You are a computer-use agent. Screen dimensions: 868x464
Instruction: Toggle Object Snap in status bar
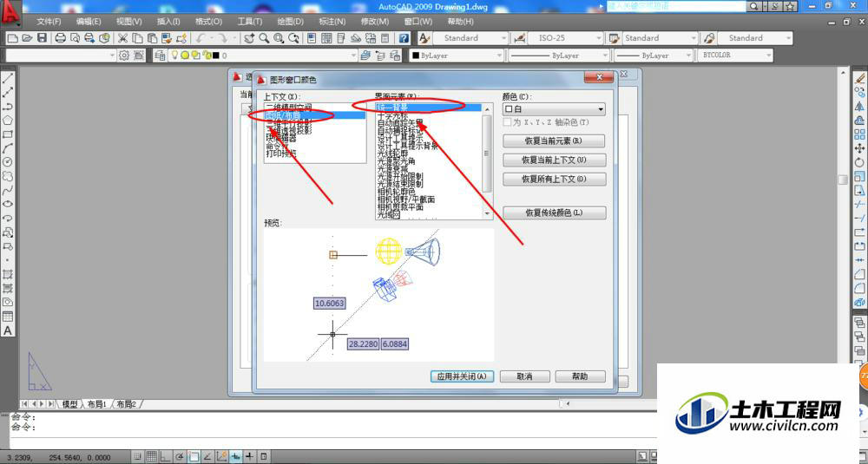194,456
